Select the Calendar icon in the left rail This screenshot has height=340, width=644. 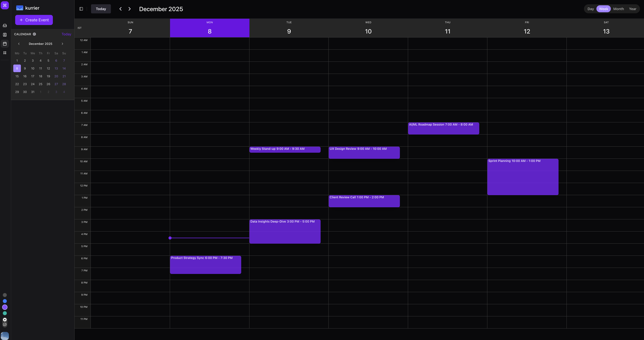coord(5,43)
